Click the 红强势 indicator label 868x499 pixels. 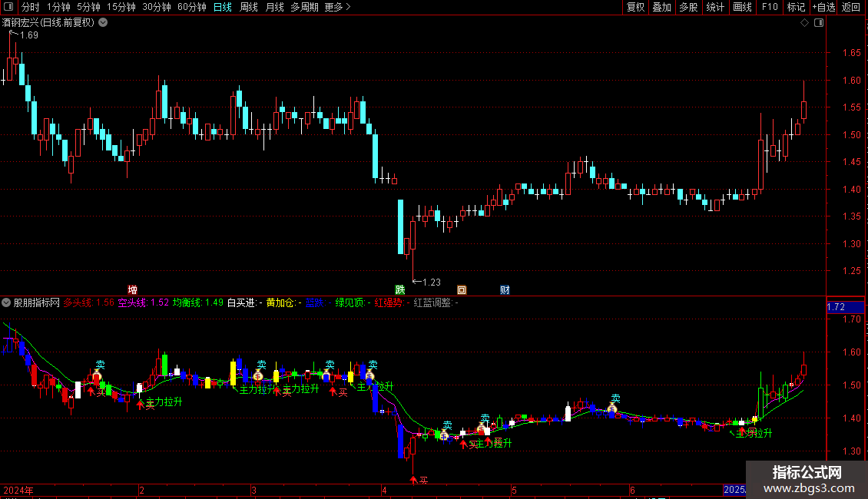click(x=392, y=302)
